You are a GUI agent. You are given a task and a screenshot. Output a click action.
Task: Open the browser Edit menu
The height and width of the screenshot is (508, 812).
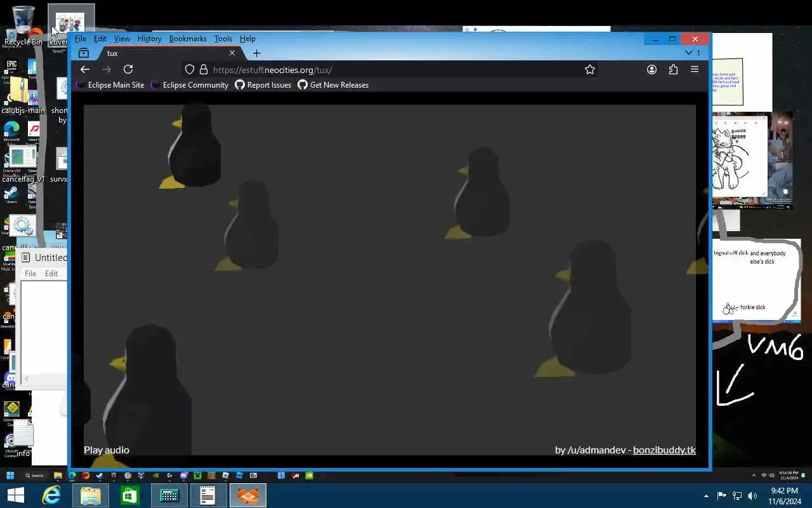coord(100,39)
